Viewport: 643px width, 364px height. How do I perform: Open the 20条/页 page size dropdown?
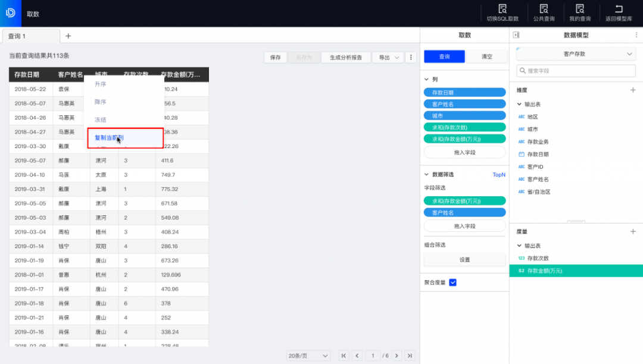click(x=308, y=355)
